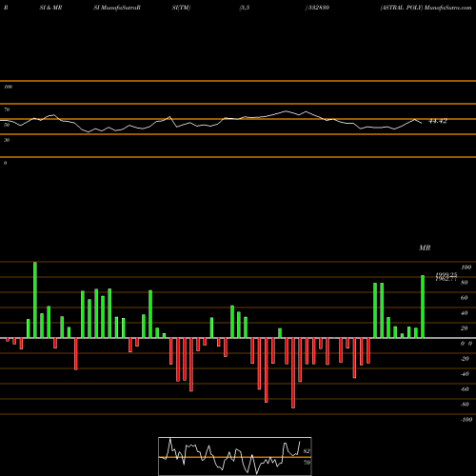The height and width of the screenshot is (476, 476).
Task: Click the 70 value in the mini chart
Action: [307, 463]
